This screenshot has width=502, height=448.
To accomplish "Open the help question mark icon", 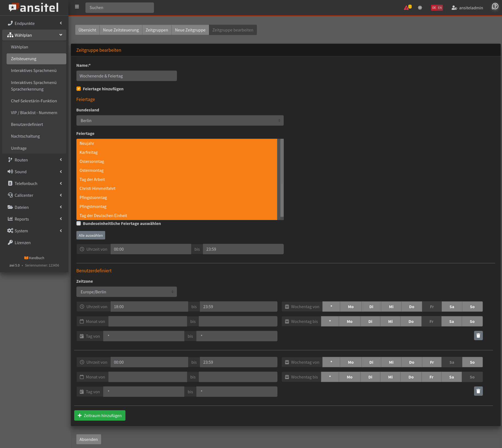I will click(495, 6).
